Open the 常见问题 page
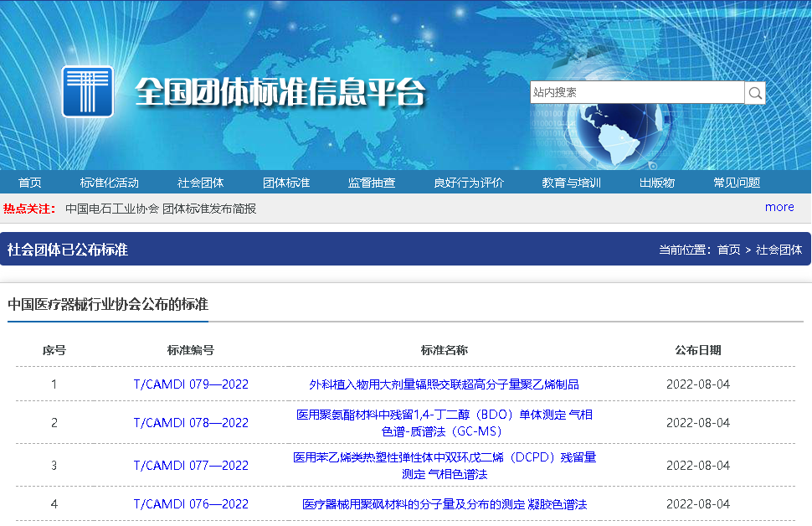Screen dimensions: 812x526 tap(736, 182)
